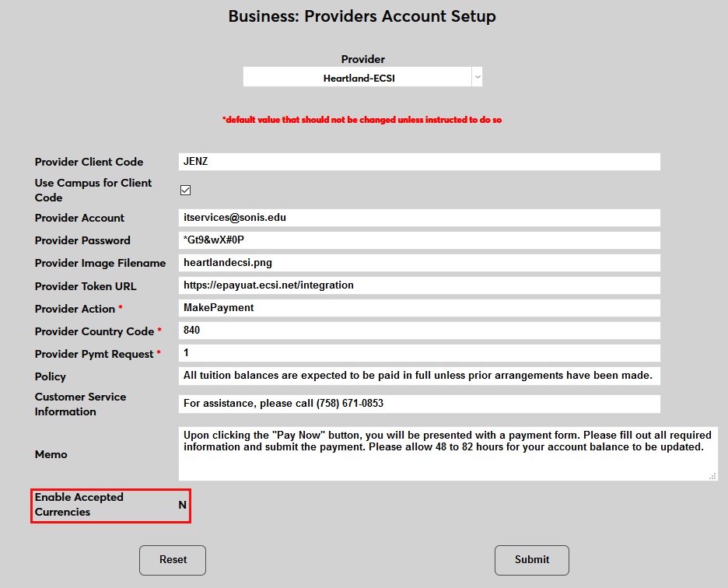Click the Business: Providers Account Setup heading
Screen dimensions: 728x588
pyautogui.click(x=362, y=16)
